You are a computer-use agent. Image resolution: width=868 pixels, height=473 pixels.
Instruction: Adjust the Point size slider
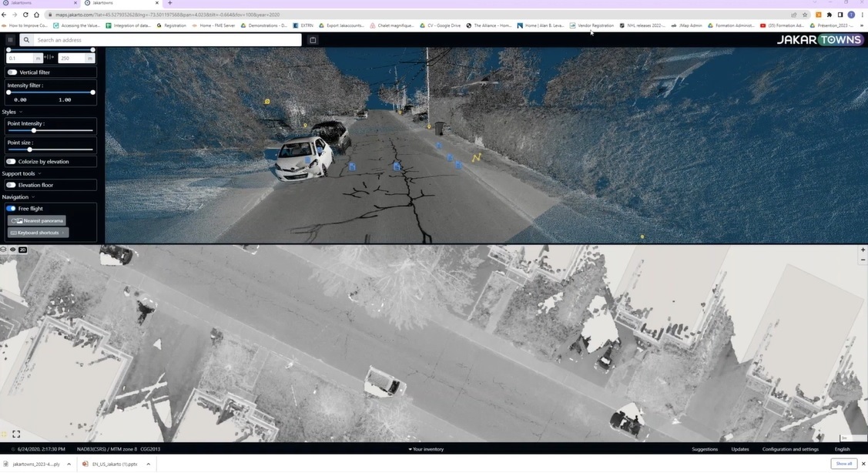pos(31,150)
